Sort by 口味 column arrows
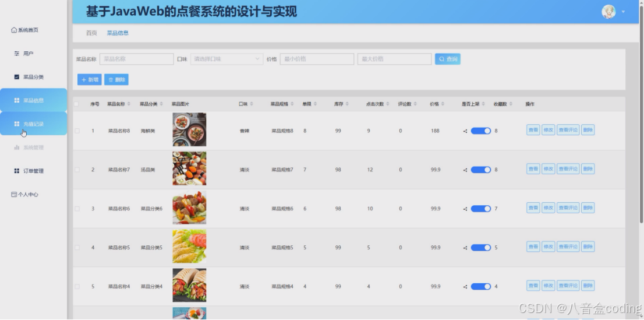Viewport: 644px width, 320px height. [252, 104]
